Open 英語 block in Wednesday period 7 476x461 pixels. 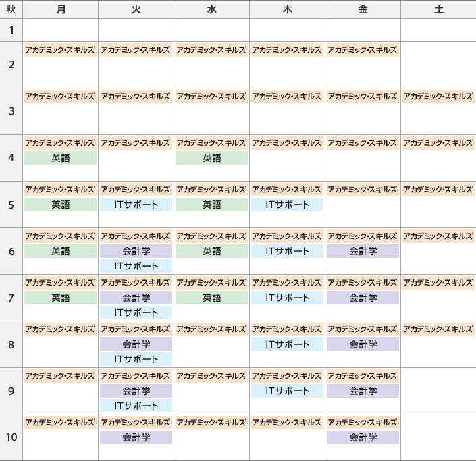211,298
